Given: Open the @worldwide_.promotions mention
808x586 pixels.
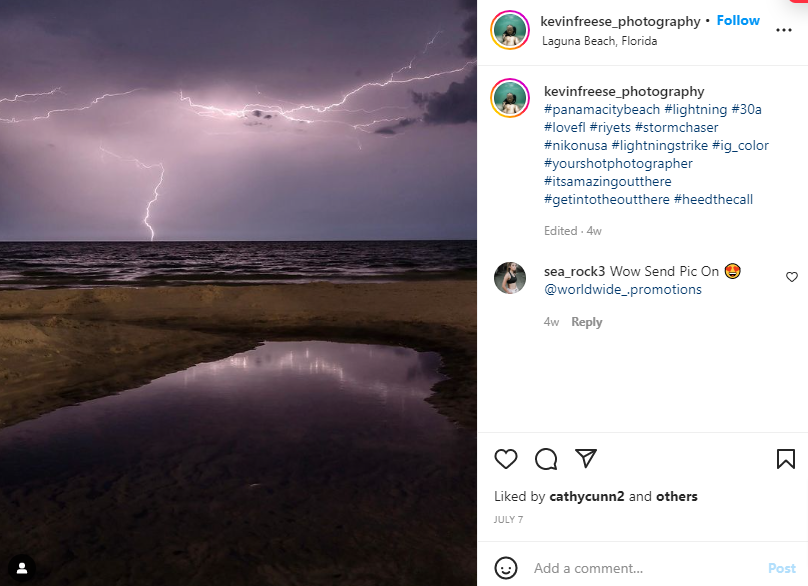Looking at the screenshot, I should [x=622, y=289].
